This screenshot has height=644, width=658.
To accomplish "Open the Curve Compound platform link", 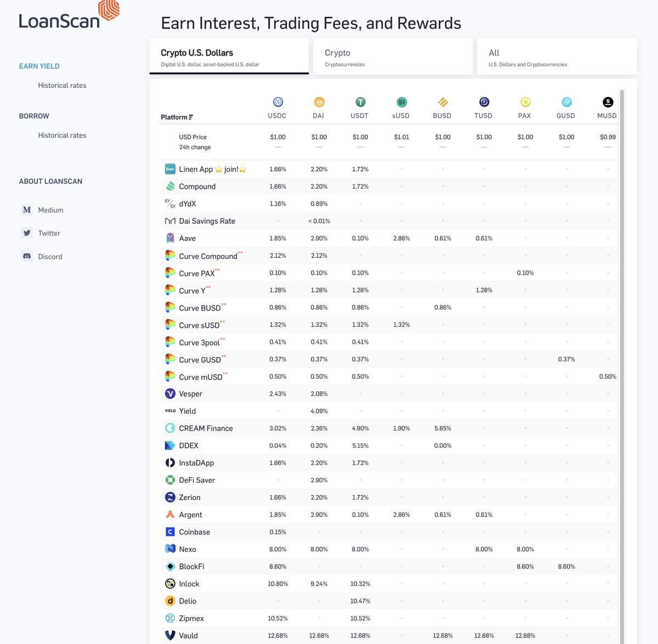I will [208, 256].
